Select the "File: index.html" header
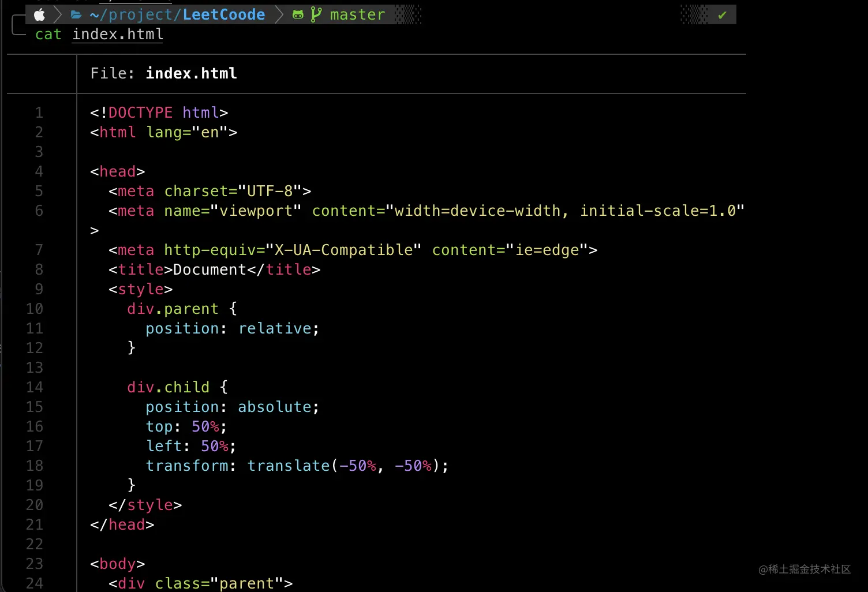The width and height of the screenshot is (868, 592). (163, 73)
